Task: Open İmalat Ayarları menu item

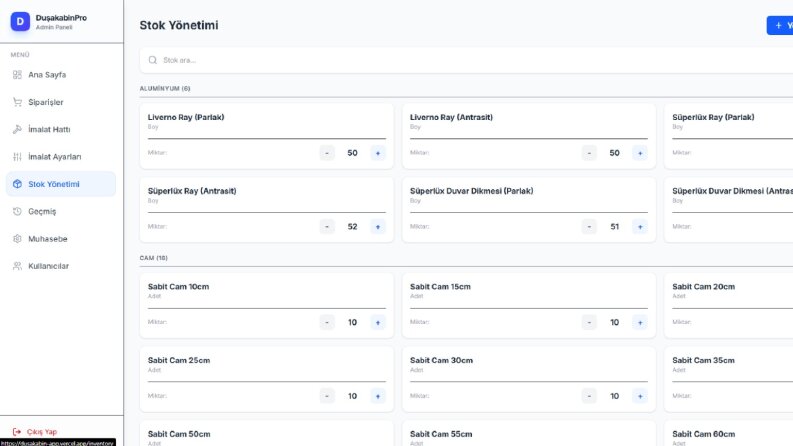Action: (61, 157)
